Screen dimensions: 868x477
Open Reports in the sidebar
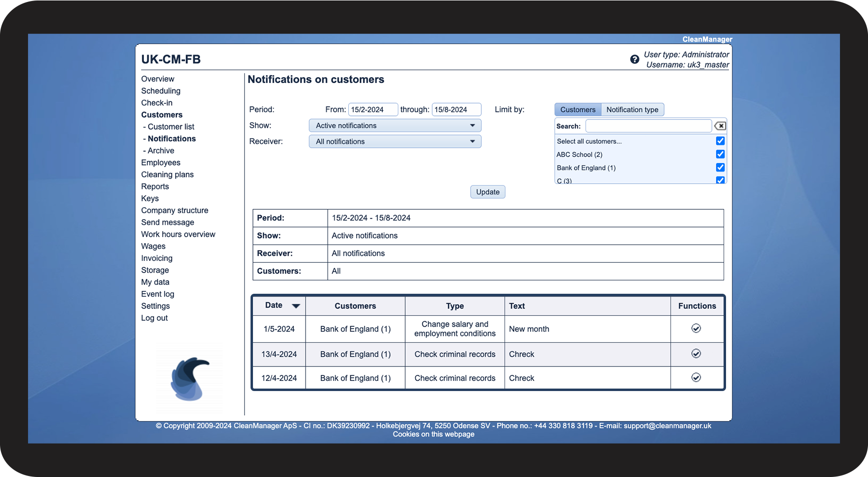tap(155, 187)
